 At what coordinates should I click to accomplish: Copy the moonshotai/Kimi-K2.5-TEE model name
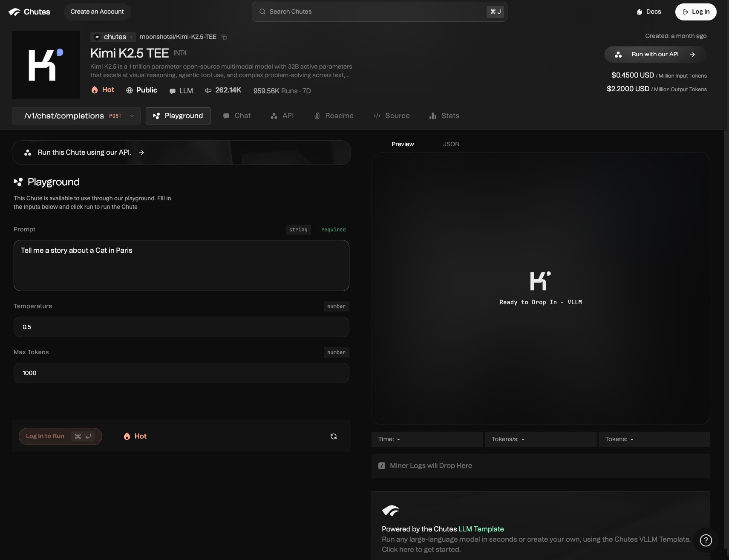point(224,37)
